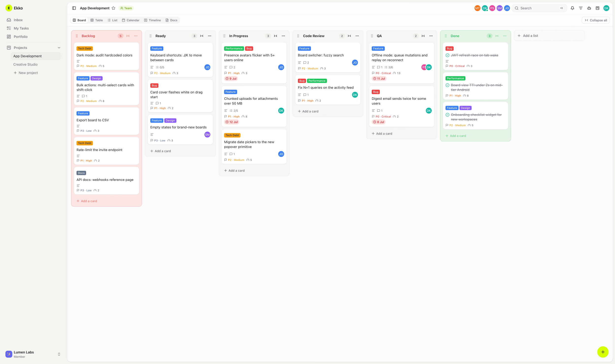Screen dimensions: 615x364
Task: Open the Creative Studio project
Action: [x=26, y=64]
